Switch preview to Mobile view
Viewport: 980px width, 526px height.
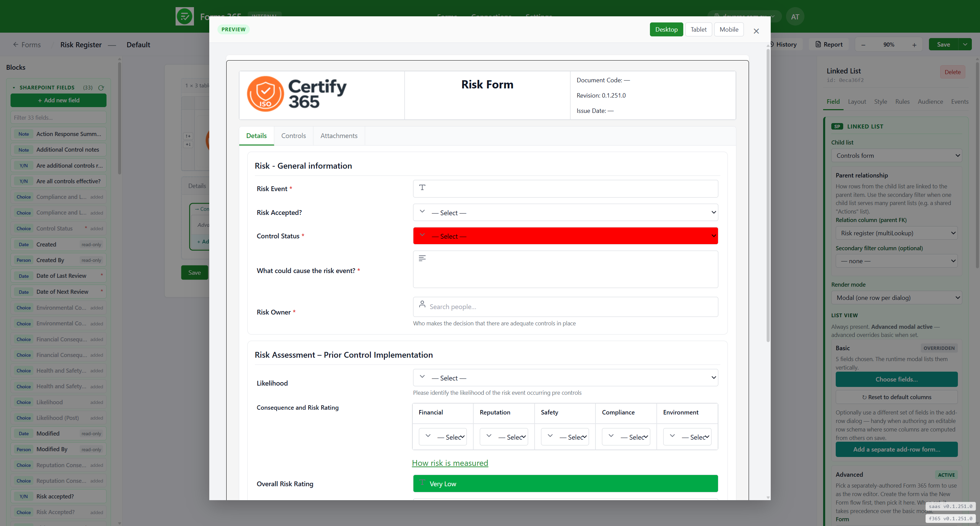coord(729,30)
